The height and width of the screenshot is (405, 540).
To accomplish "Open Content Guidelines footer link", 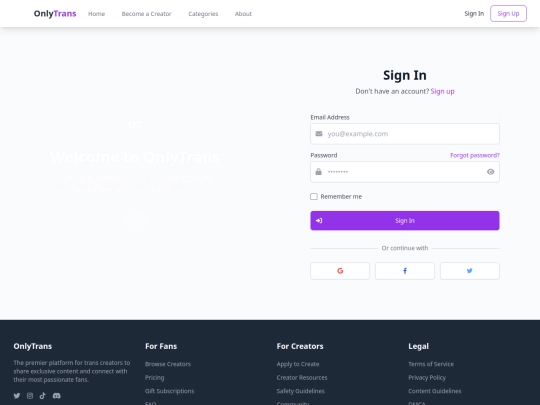I will point(435,391).
